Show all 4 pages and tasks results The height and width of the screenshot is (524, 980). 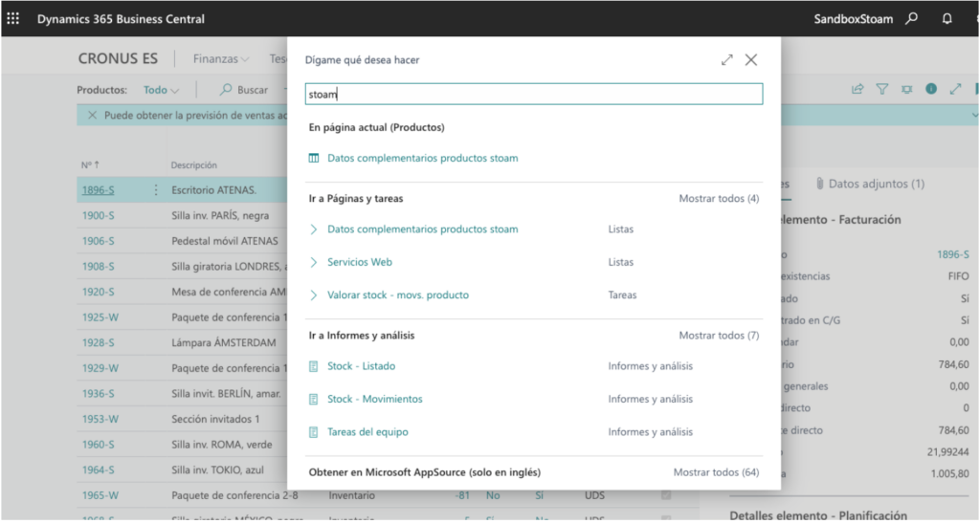[x=719, y=199]
